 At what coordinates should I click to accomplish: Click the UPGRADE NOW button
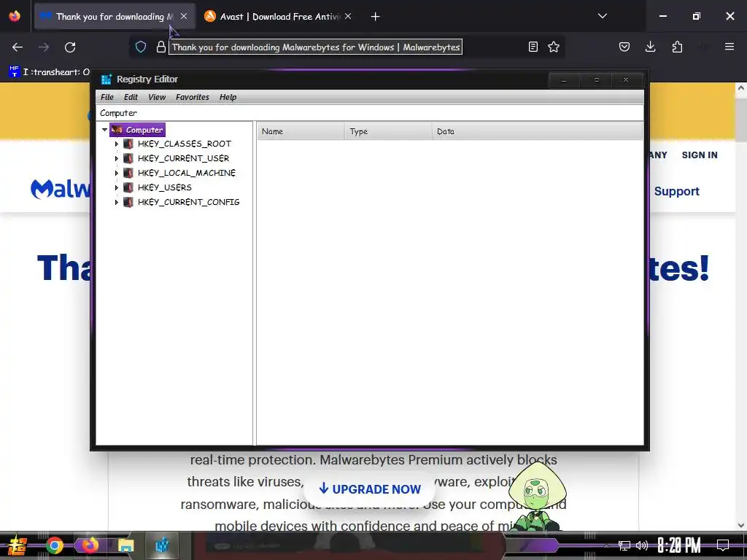tap(370, 489)
